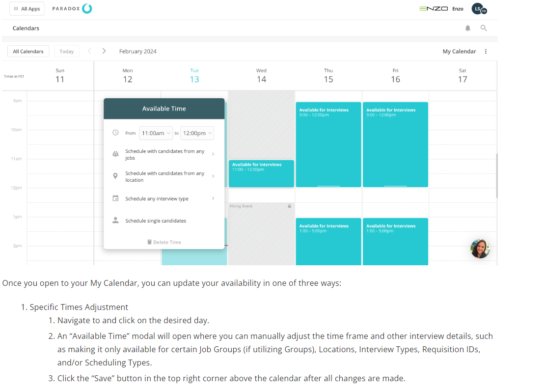Click the notification bell icon
This screenshot has width=545, height=392.
467,28
